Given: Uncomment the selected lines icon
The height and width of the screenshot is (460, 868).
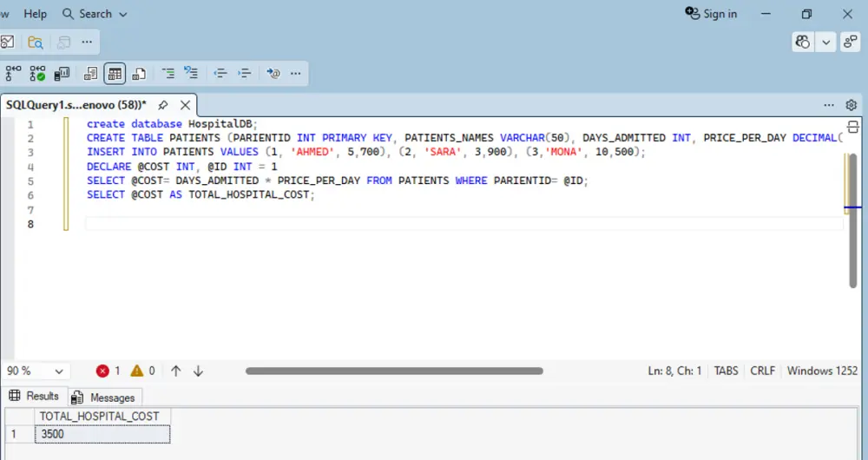Looking at the screenshot, I should pos(191,73).
